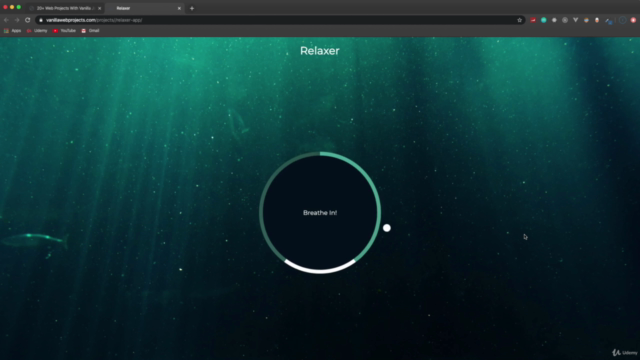The image size is (640, 360).
Task: View site info via the lock icon
Action: (41, 20)
